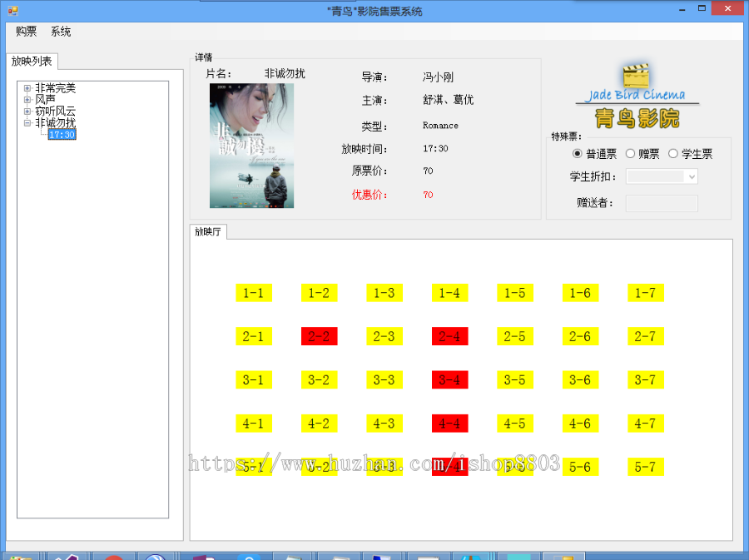
Task: Open the 购票 menu
Action: 25,32
